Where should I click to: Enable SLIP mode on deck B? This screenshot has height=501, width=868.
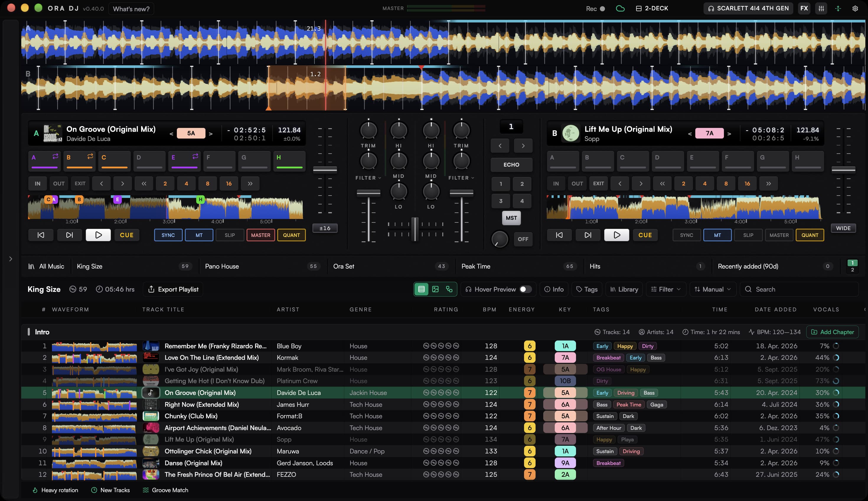748,235
